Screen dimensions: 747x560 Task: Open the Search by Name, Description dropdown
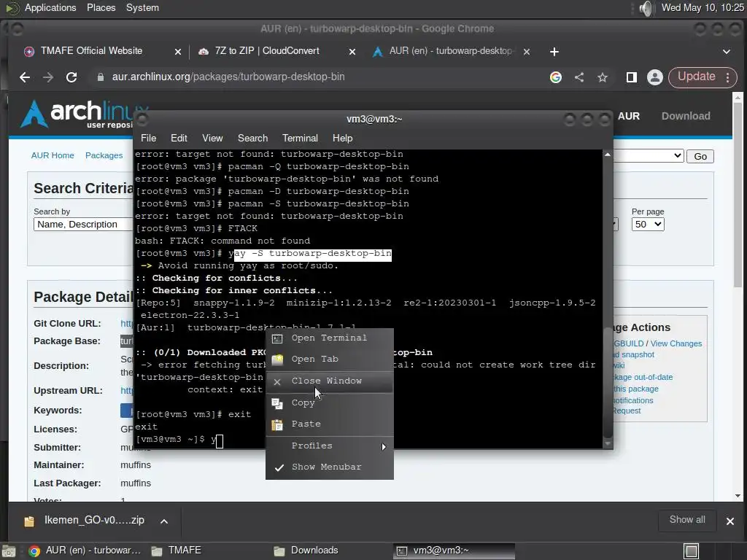(x=83, y=225)
